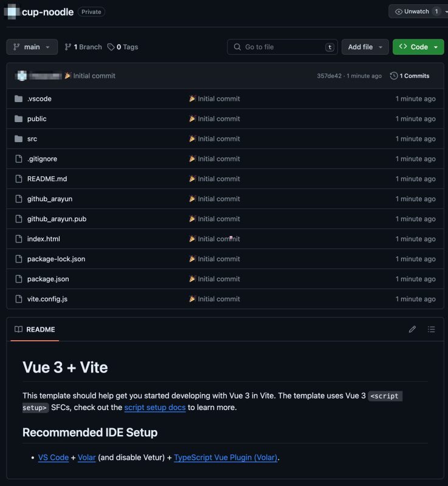Viewport: 448px width, 486px height.
Task: Click the .vscode folder icon
Action: click(19, 98)
